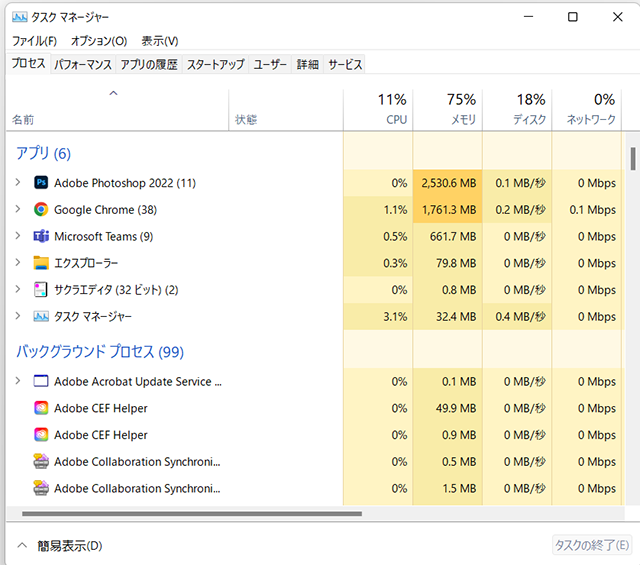Open the 表示(V) menu
The height and width of the screenshot is (565, 640).
160,41
